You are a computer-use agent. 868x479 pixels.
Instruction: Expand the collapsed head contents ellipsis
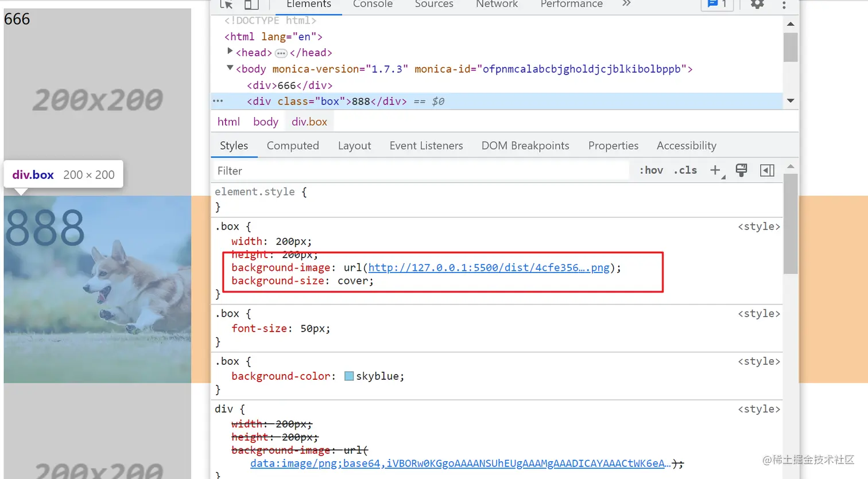point(281,53)
